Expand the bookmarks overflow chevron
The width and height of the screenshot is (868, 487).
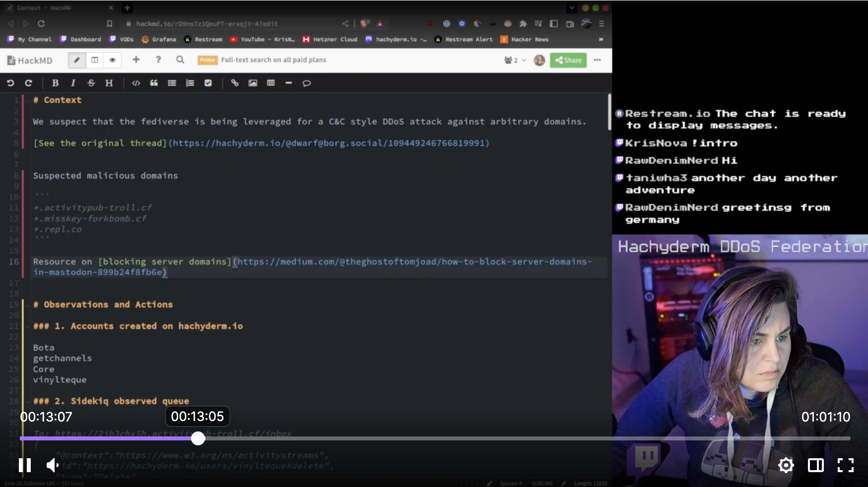pyautogui.click(x=601, y=39)
